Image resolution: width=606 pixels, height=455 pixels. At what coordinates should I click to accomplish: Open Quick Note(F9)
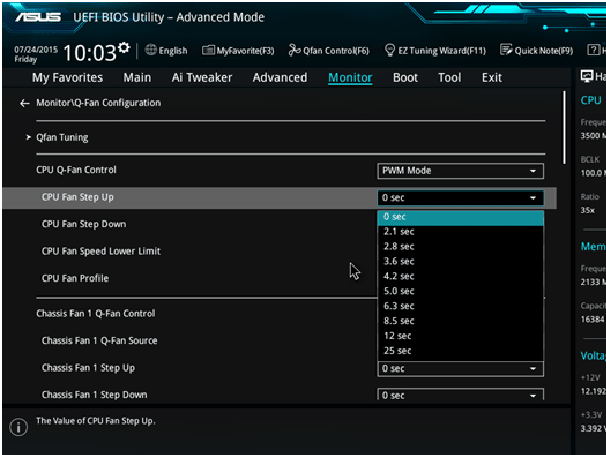[537, 51]
